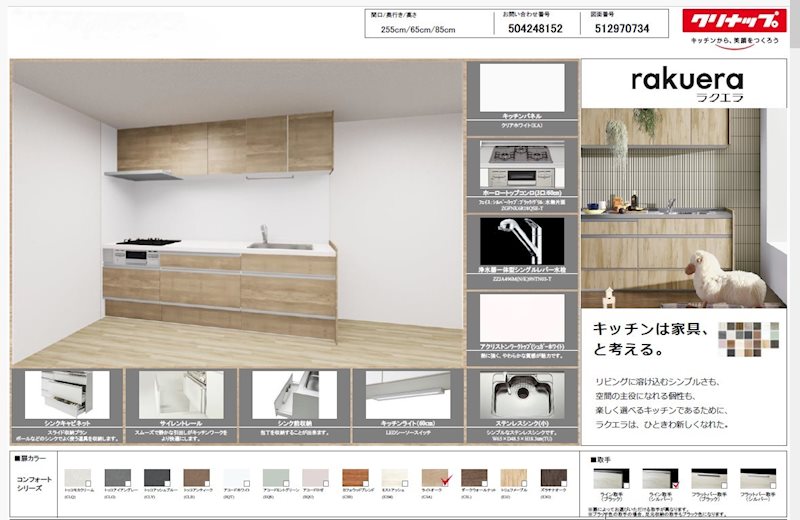This screenshot has height=520, width=800.
Task: Click the dimensions 255cm/65cm/85cm
Action: point(418,30)
